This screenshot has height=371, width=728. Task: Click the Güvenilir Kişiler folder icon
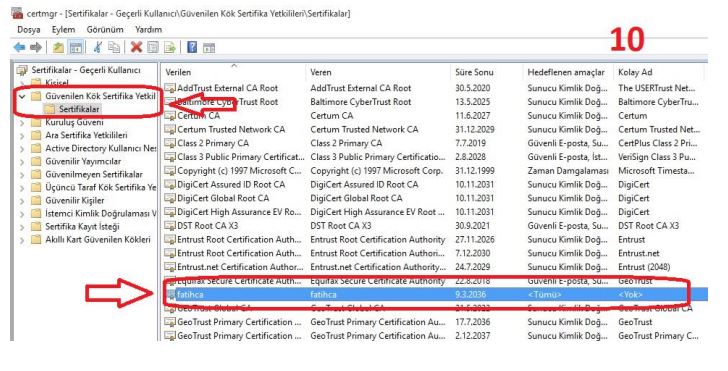click(x=36, y=201)
